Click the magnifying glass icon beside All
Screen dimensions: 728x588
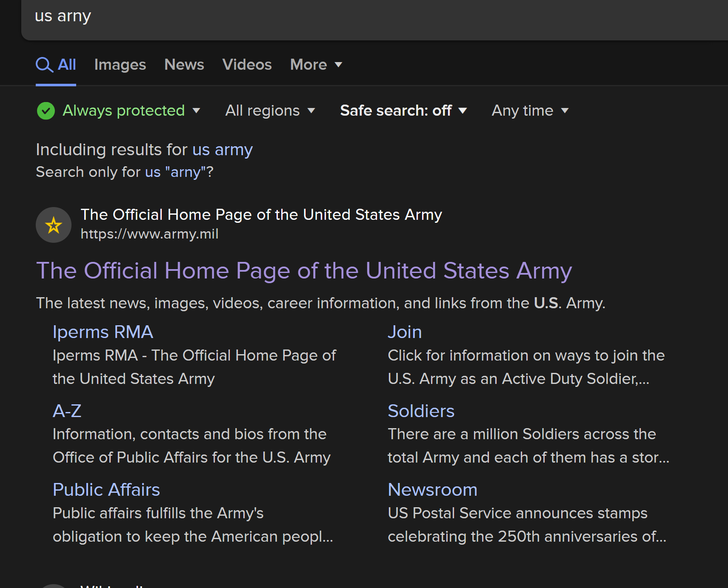click(x=44, y=65)
